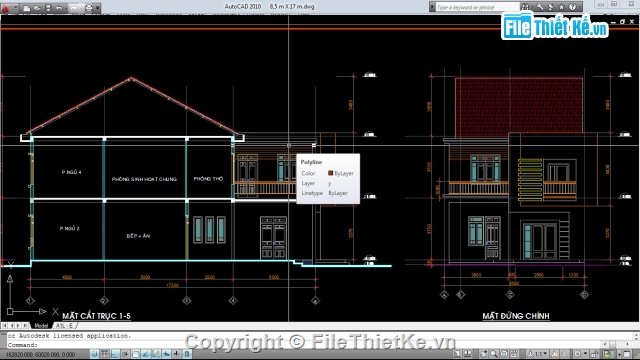
Task: Click the coordinates readout in status bar
Action: 40,354
